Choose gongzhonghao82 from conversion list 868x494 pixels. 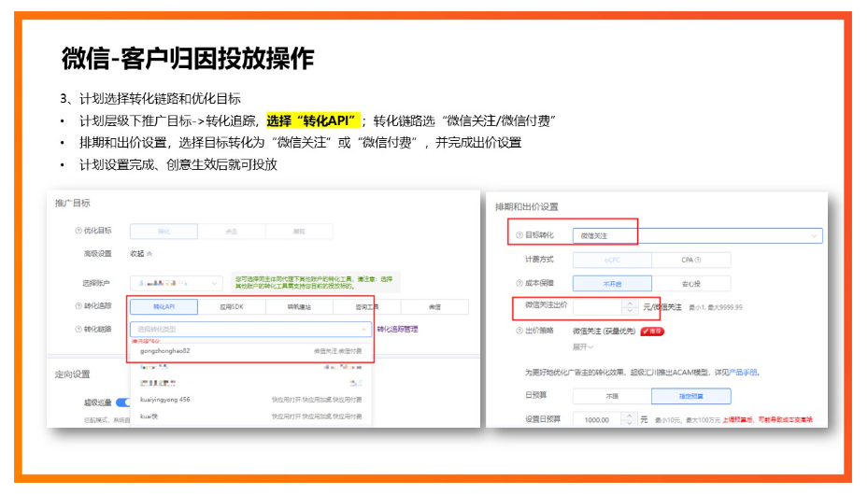tap(250, 351)
